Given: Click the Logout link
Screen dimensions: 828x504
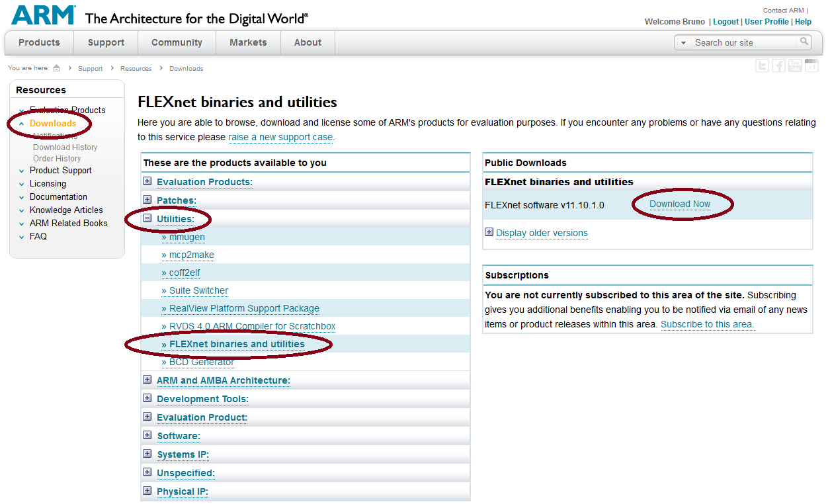Looking at the screenshot, I should (725, 22).
